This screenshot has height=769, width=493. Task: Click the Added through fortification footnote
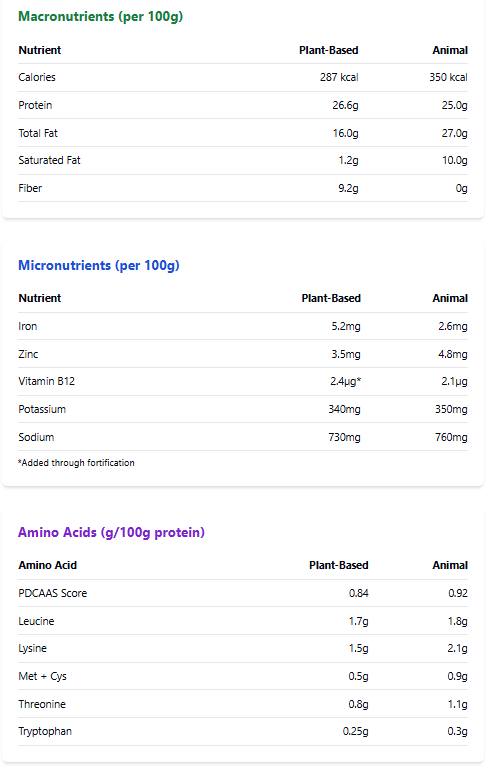click(76, 463)
